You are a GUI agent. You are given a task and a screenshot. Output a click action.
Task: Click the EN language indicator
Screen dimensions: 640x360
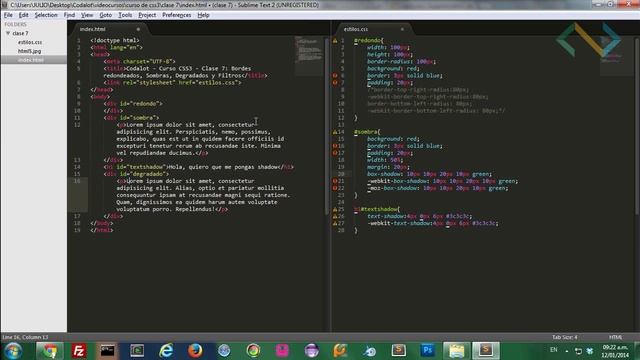pyautogui.click(x=554, y=350)
